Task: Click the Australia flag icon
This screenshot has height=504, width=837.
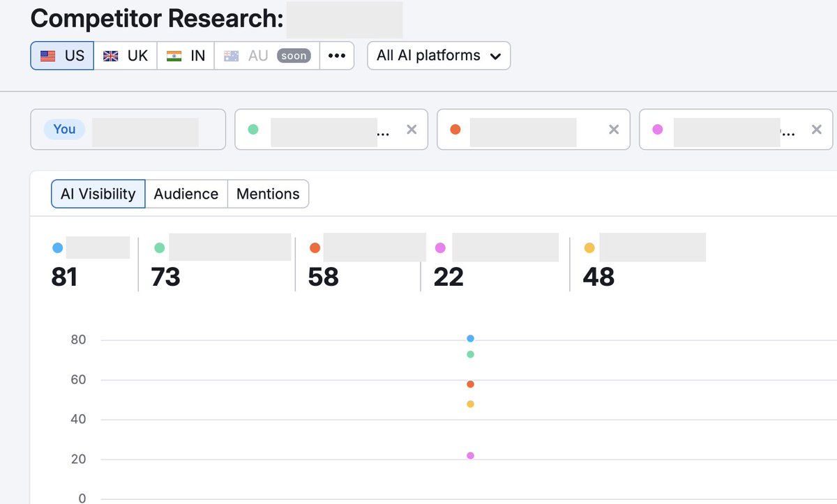Action: point(232,56)
